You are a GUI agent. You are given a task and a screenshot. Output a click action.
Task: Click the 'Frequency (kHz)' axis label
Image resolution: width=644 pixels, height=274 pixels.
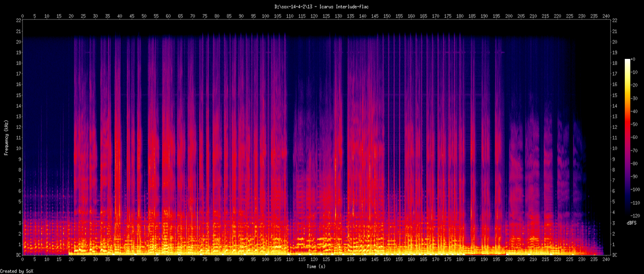7,138
